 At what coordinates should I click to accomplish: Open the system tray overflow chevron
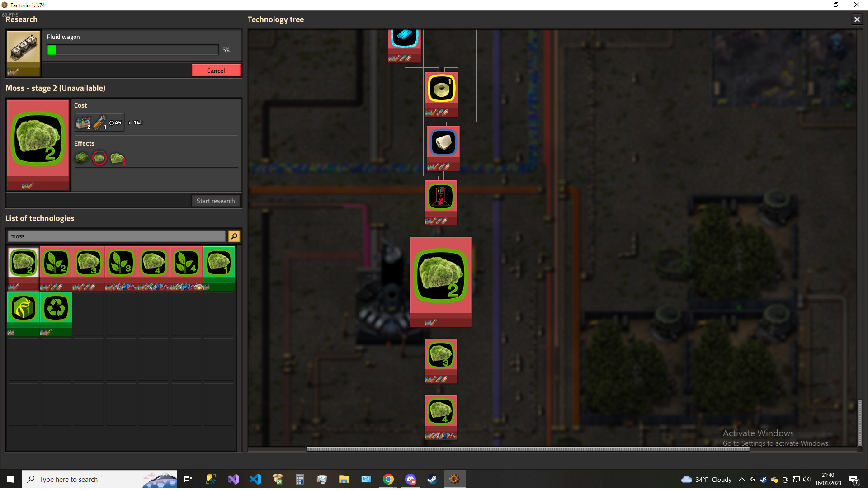tap(741, 479)
